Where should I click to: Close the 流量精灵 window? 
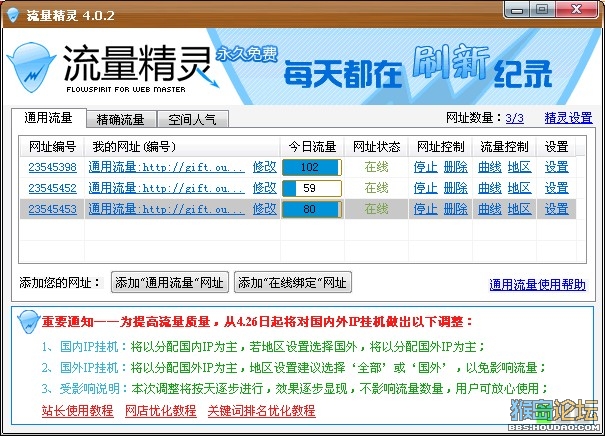click(x=577, y=9)
